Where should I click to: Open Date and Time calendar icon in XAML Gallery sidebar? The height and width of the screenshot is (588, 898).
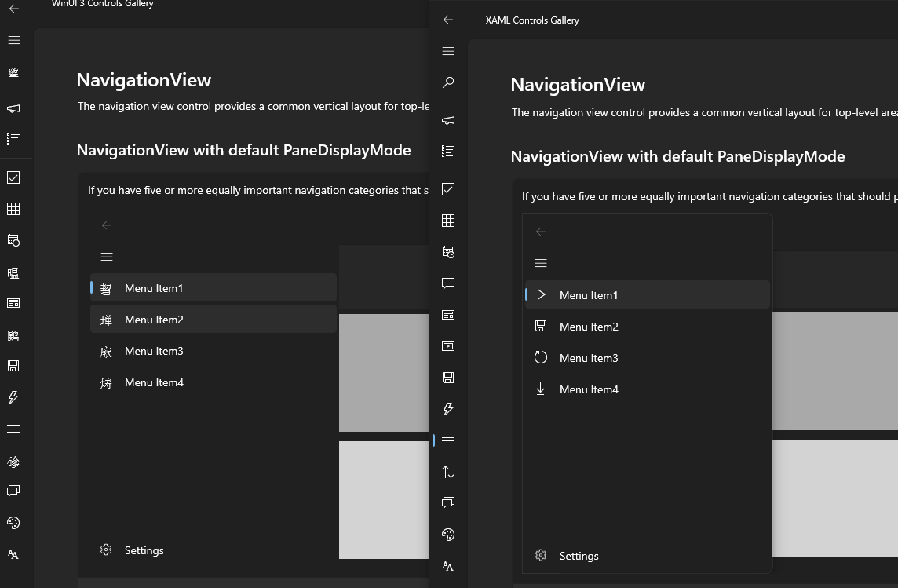(x=448, y=252)
